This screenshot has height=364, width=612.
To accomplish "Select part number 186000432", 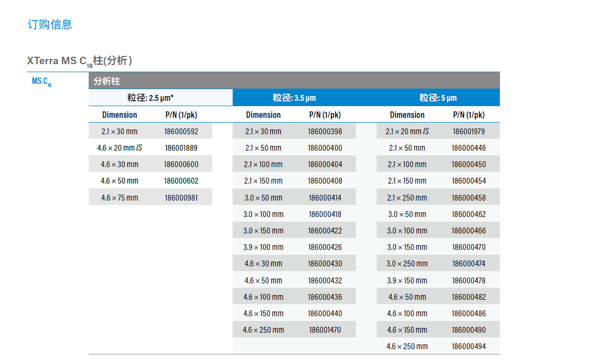I will point(325,281).
